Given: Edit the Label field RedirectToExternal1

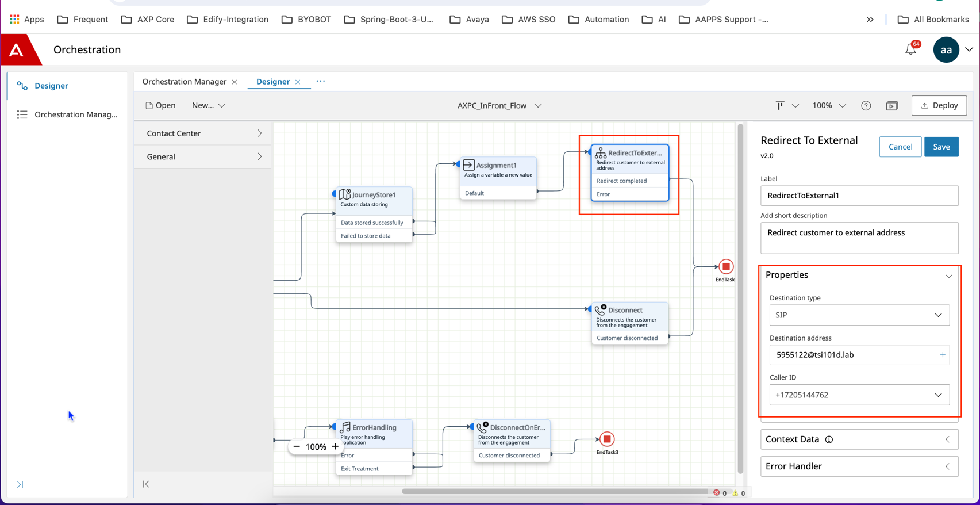Looking at the screenshot, I should pos(859,196).
